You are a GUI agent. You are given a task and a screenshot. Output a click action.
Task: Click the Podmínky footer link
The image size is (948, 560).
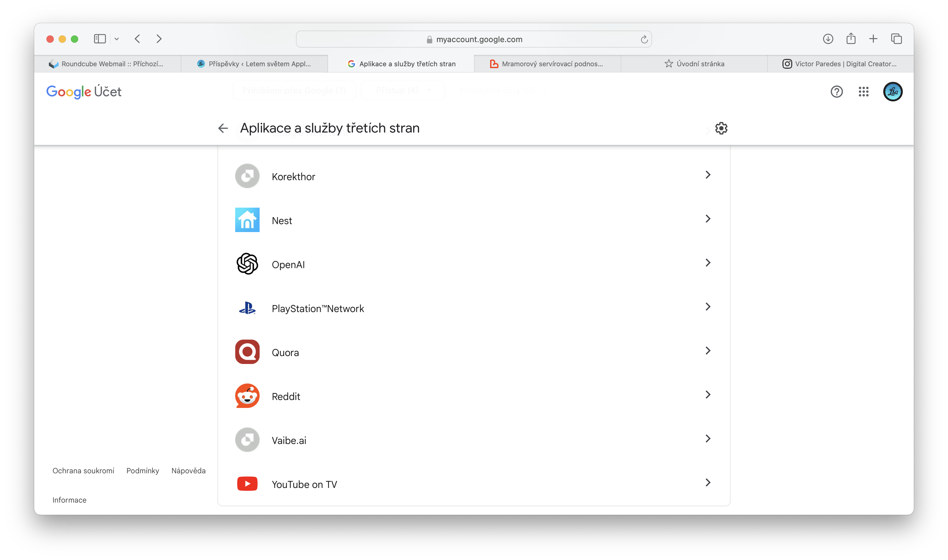(143, 471)
